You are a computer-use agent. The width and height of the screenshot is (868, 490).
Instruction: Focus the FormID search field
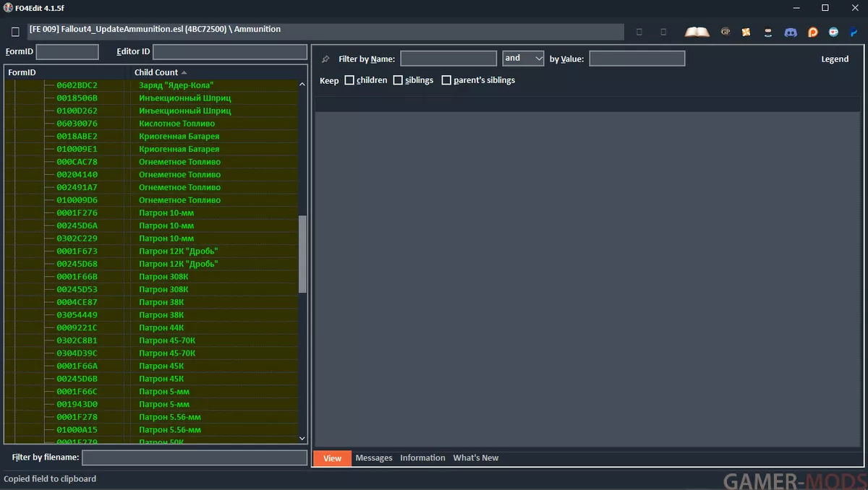click(x=67, y=52)
